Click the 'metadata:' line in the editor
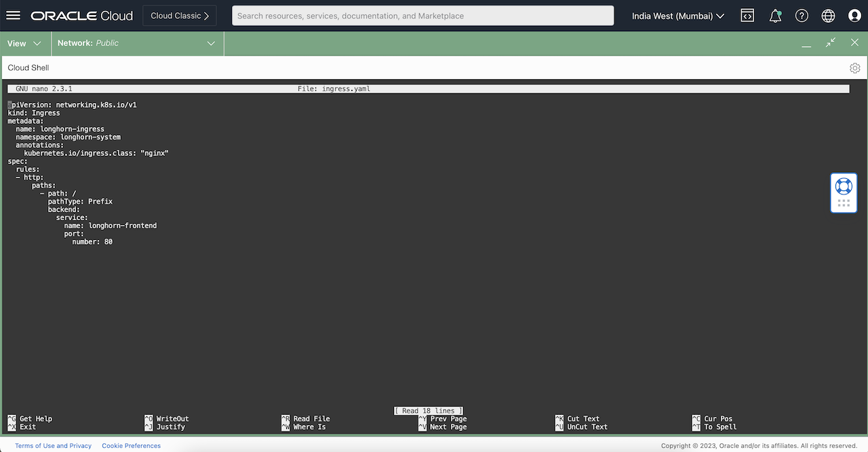The width and height of the screenshot is (868, 452). click(26, 121)
